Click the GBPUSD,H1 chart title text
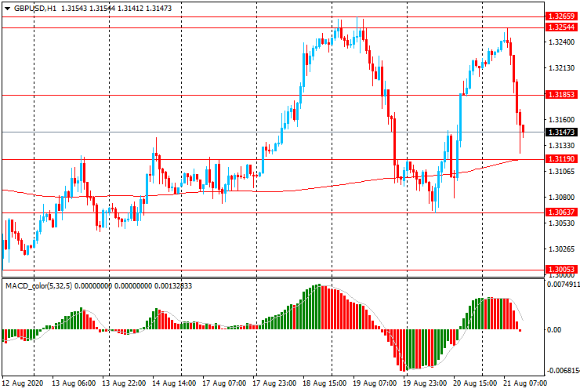This screenshot has height=392, width=580. 35,8
